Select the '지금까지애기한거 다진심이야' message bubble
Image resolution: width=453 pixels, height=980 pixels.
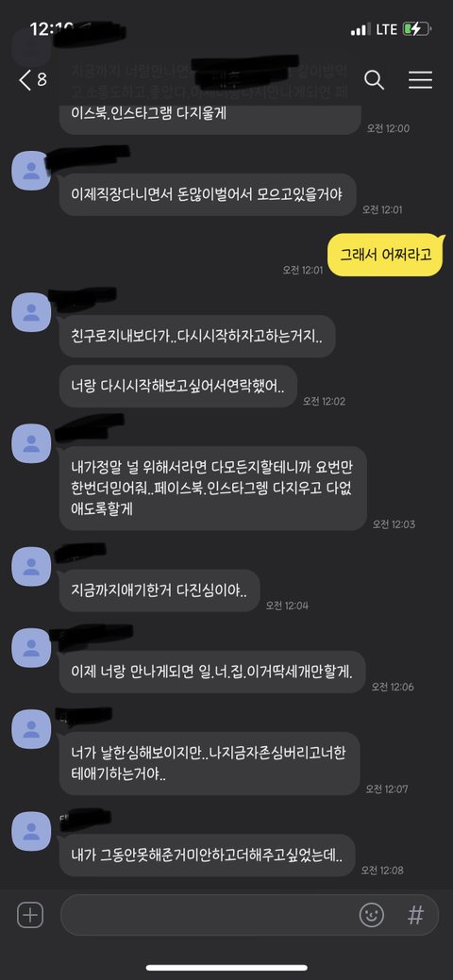(159, 590)
